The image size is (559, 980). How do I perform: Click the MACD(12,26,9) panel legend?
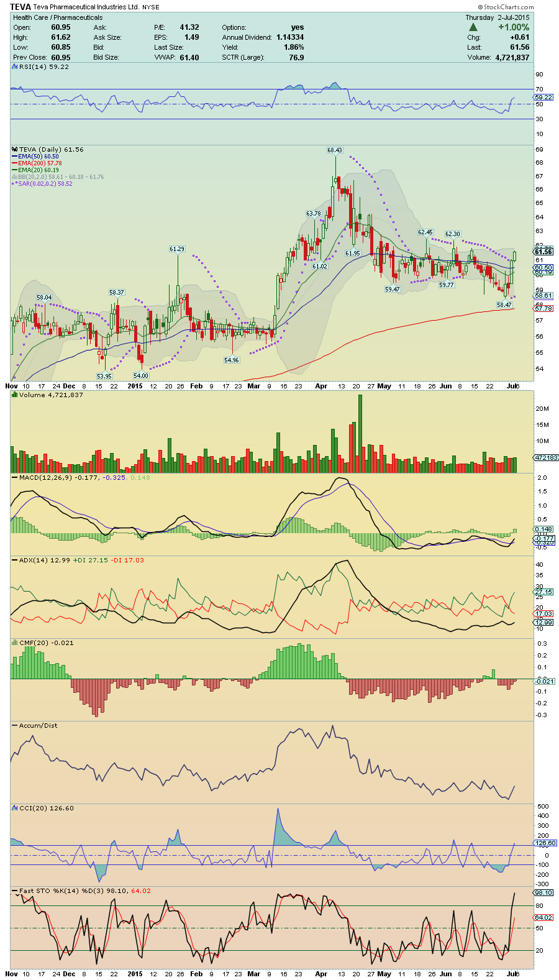81,477
